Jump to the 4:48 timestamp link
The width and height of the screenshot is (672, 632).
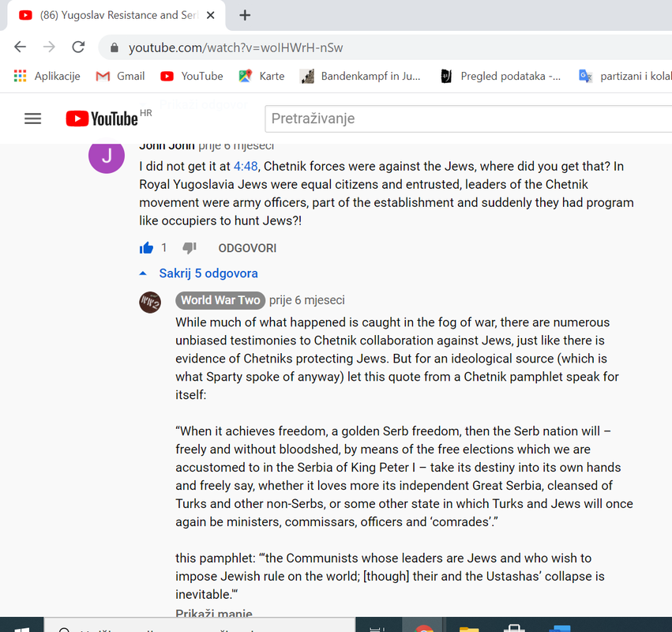click(x=246, y=167)
